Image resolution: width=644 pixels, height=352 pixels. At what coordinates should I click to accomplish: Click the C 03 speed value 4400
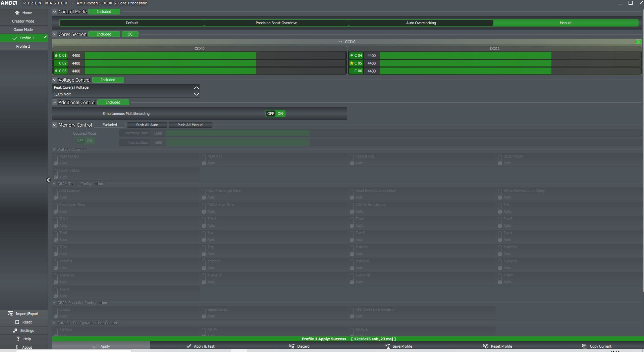[x=76, y=71]
